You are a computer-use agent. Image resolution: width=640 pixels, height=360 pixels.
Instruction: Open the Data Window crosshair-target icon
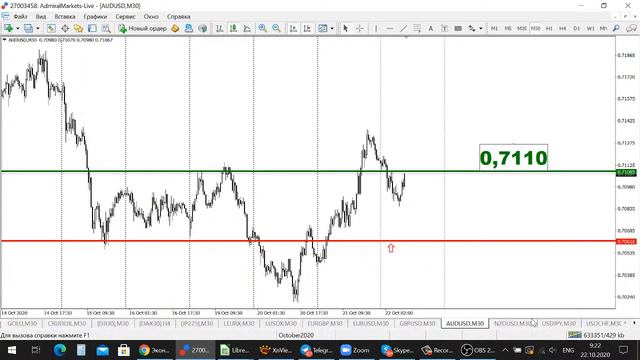point(65,28)
